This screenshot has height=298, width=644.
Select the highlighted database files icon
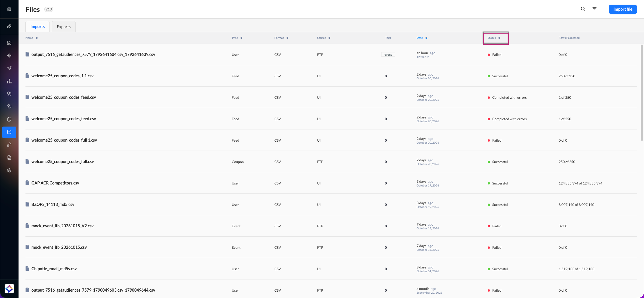pos(9,132)
